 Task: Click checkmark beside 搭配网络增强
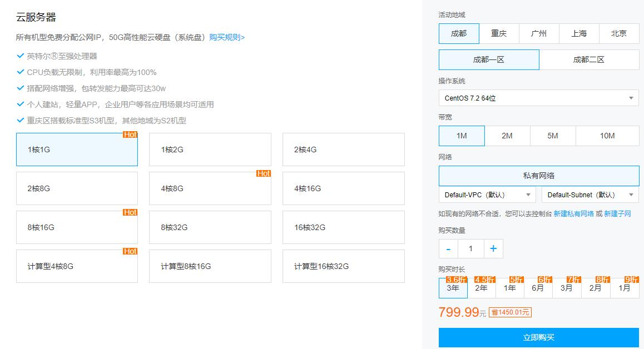(20, 88)
